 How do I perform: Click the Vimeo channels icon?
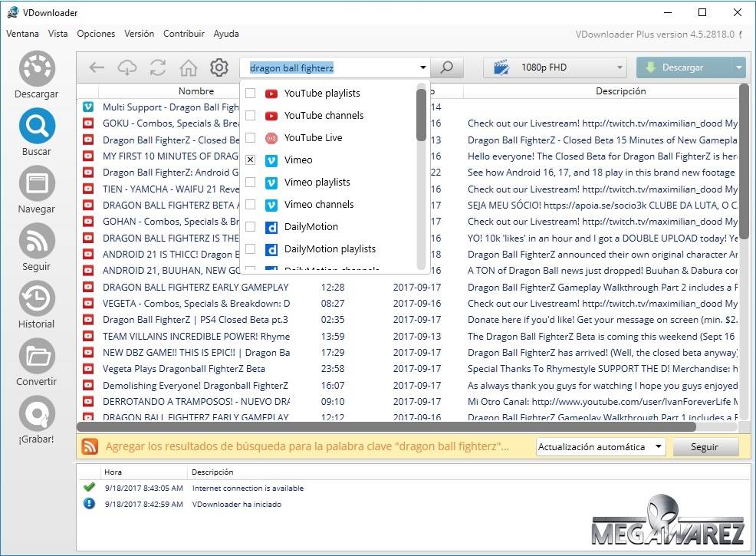[x=271, y=205]
